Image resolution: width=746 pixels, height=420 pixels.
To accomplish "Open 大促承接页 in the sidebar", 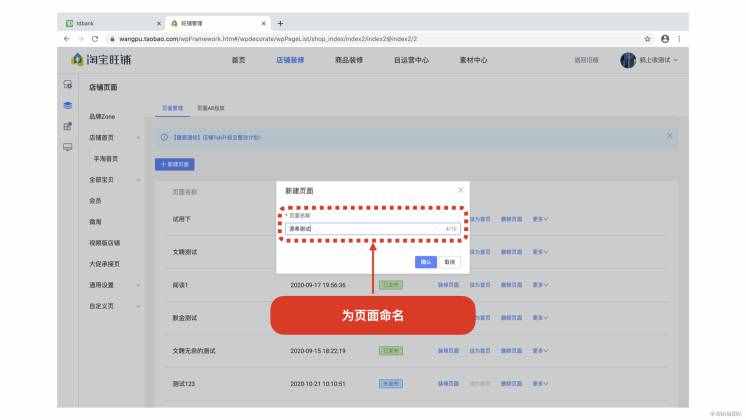I will (x=105, y=264).
